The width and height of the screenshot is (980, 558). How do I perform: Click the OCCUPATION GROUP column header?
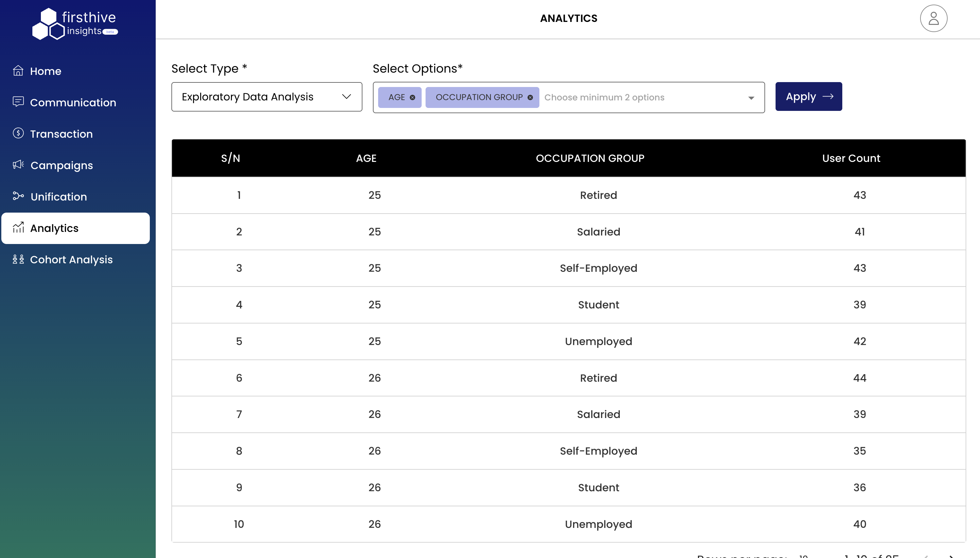point(590,158)
